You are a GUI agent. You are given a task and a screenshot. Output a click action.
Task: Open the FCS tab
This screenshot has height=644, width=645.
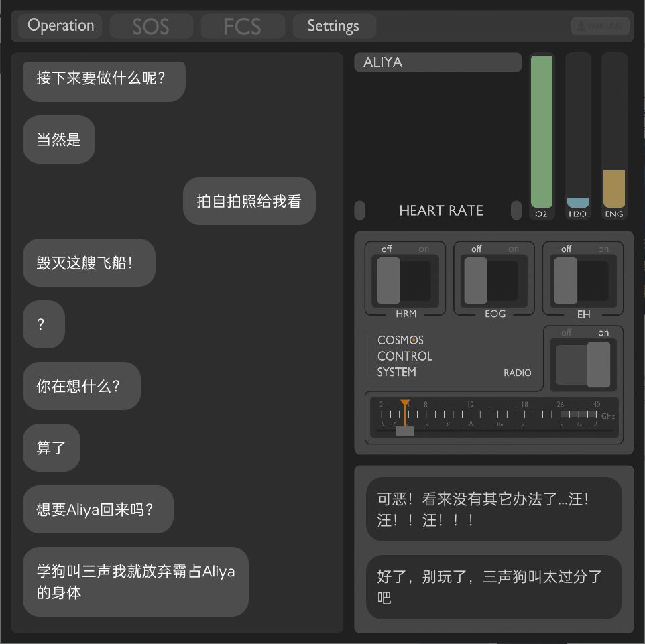243,27
